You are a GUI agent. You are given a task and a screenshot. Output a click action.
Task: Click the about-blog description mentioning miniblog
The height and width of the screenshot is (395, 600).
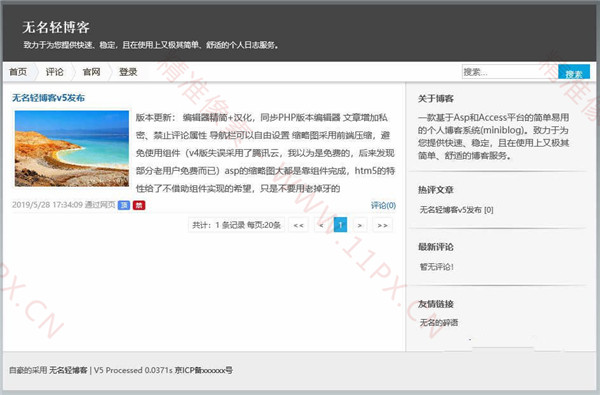[x=494, y=136]
